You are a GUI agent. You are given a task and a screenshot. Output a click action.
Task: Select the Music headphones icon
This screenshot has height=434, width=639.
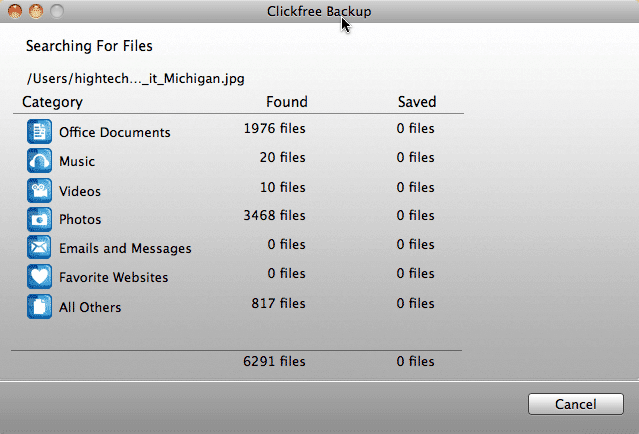click(x=39, y=161)
